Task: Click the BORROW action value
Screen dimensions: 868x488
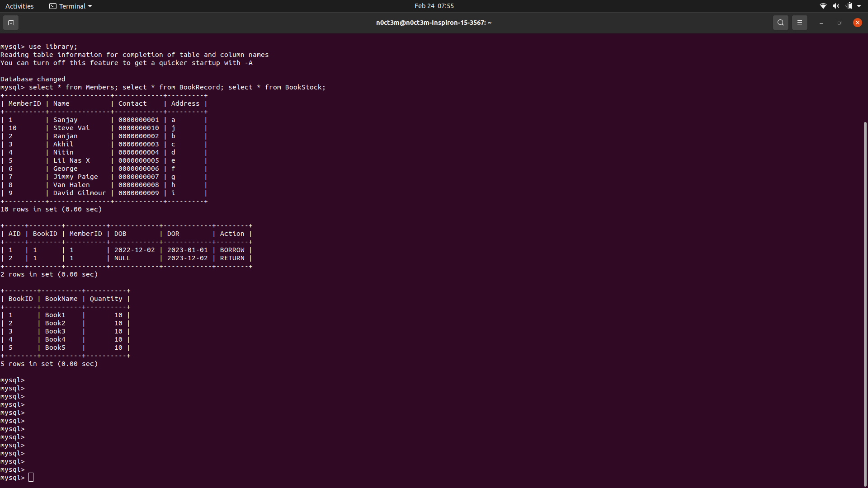Action: (232, 250)
